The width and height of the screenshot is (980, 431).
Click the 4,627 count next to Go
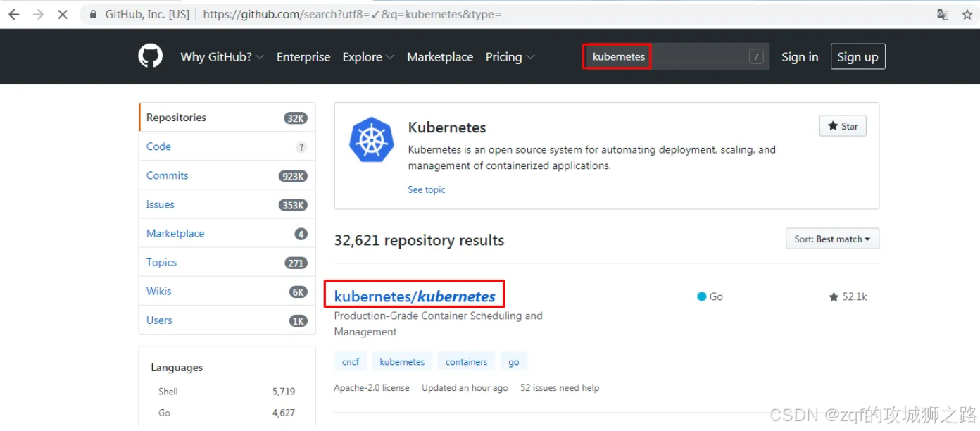point(284,413)
